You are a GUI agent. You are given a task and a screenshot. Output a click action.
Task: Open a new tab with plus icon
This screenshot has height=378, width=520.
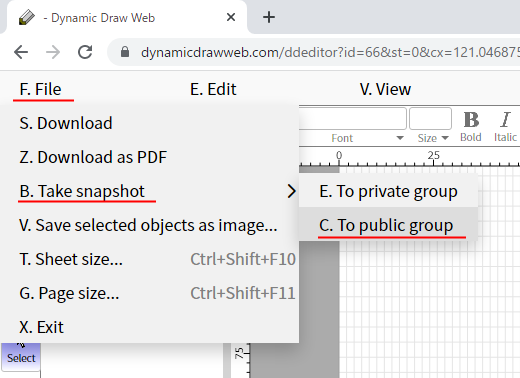coord(269,17)
